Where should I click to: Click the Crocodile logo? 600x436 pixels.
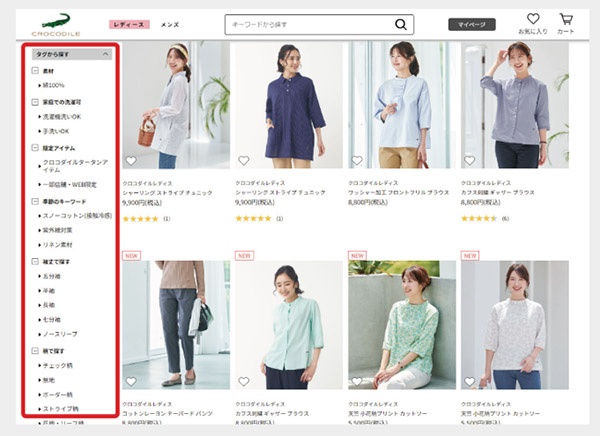[x=56, y=25]
